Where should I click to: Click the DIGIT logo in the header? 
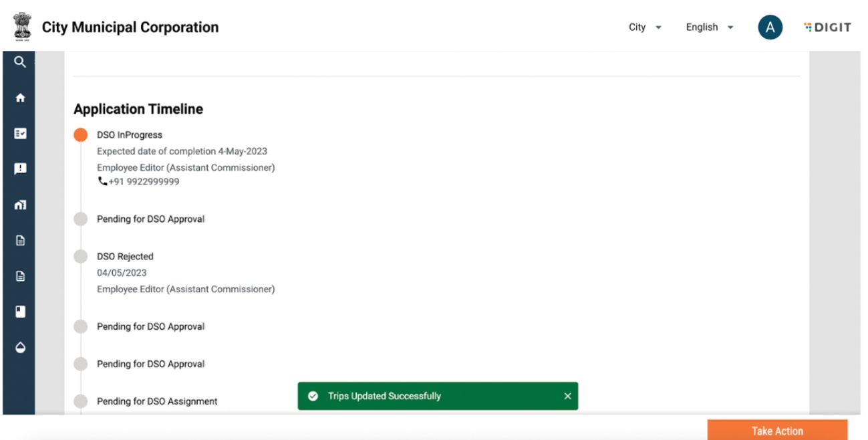(827, 27)
